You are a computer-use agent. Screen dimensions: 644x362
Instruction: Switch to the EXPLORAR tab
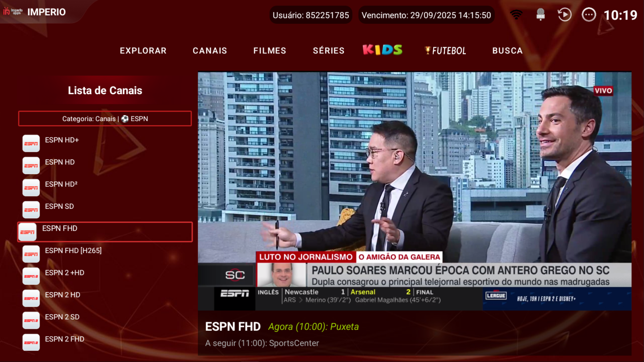coord(143,51)
